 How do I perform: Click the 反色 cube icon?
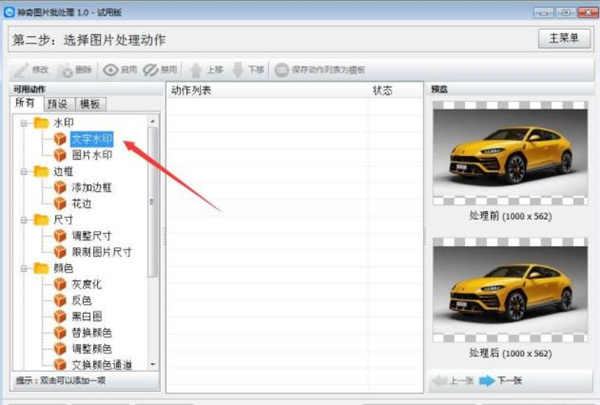tap(60, 300)
